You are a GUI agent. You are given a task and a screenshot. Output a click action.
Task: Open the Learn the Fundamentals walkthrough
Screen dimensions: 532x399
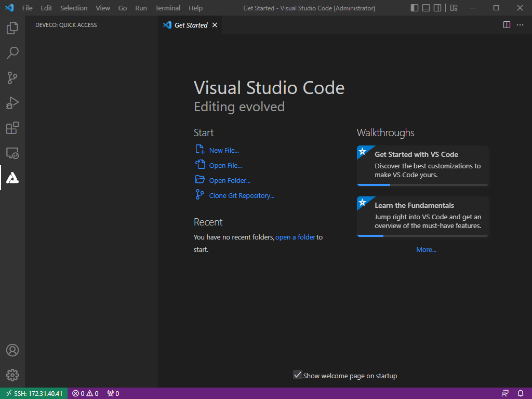422,217
